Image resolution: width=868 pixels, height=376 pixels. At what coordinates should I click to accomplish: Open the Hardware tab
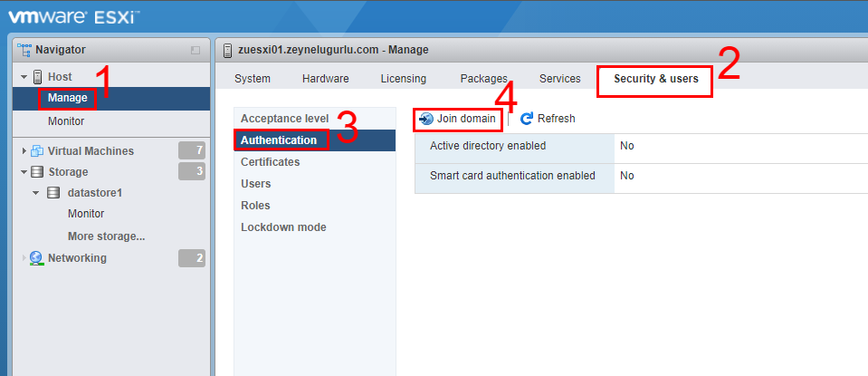[326, 79]
